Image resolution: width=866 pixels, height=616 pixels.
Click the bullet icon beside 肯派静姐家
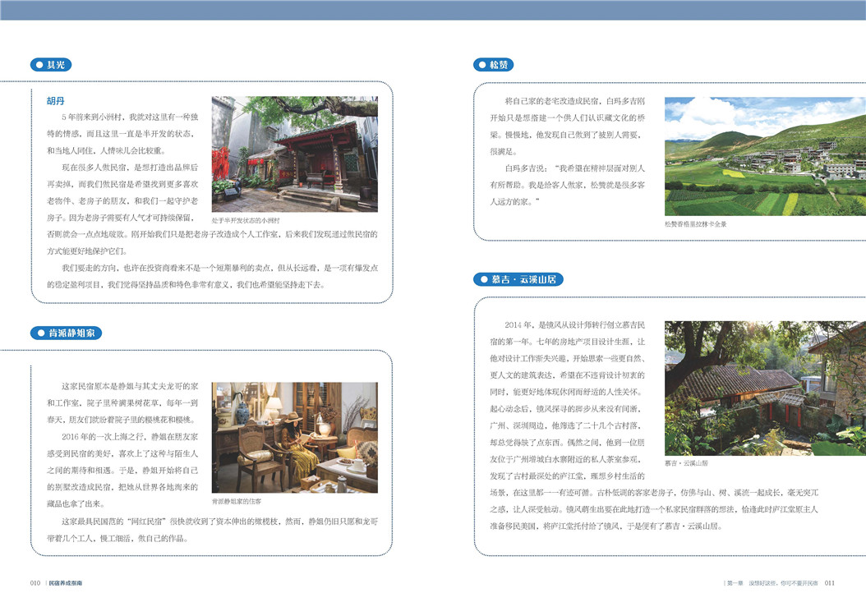click(x=39, y=333)
